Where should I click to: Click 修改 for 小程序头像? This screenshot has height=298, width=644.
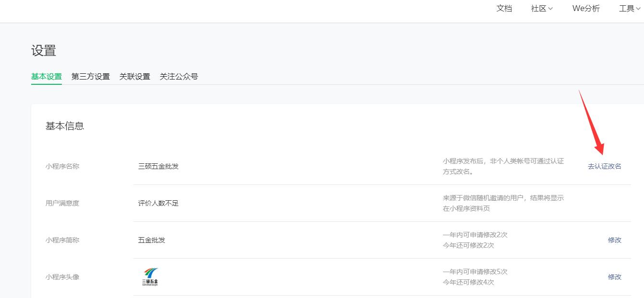tap(615, 277)
